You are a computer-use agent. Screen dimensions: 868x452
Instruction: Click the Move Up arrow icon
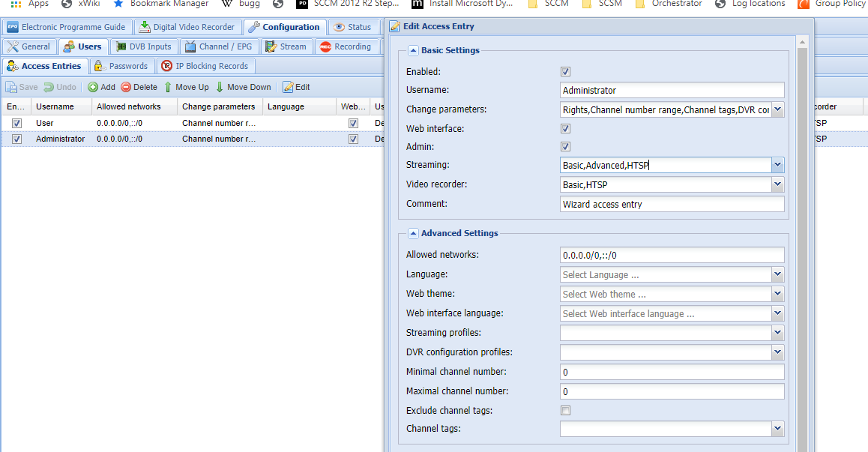[x=168, y=87]
